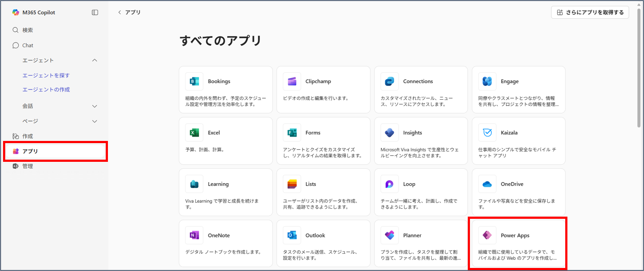644x271 pixels.
Task: Click the Kaizala description text
Action: [x=517, y=153]
